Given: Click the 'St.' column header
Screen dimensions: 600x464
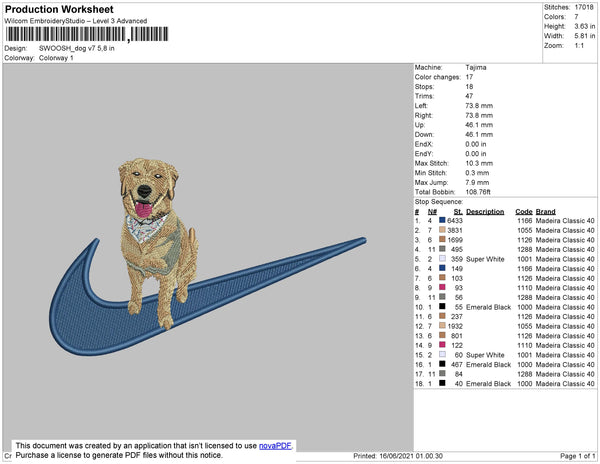Looking at the screenshot, I should tap(458, 212).
